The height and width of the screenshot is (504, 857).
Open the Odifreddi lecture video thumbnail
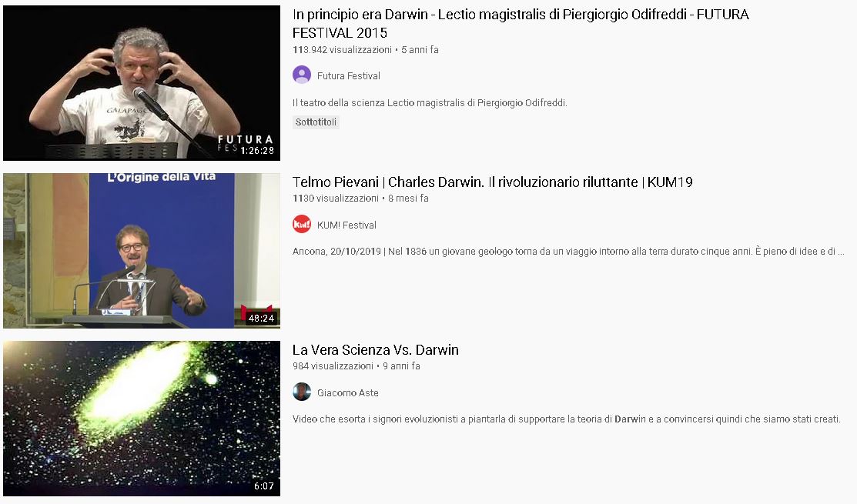pos(142,83)
